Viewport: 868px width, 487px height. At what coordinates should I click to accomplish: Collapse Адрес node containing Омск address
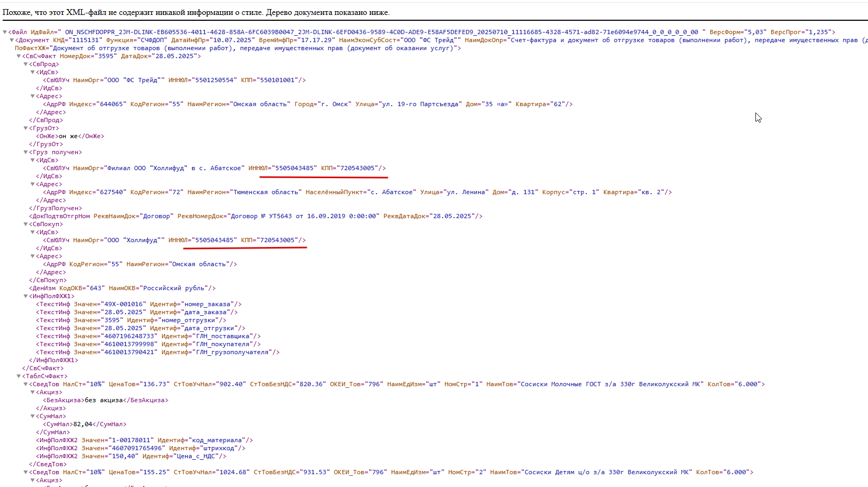33,96
